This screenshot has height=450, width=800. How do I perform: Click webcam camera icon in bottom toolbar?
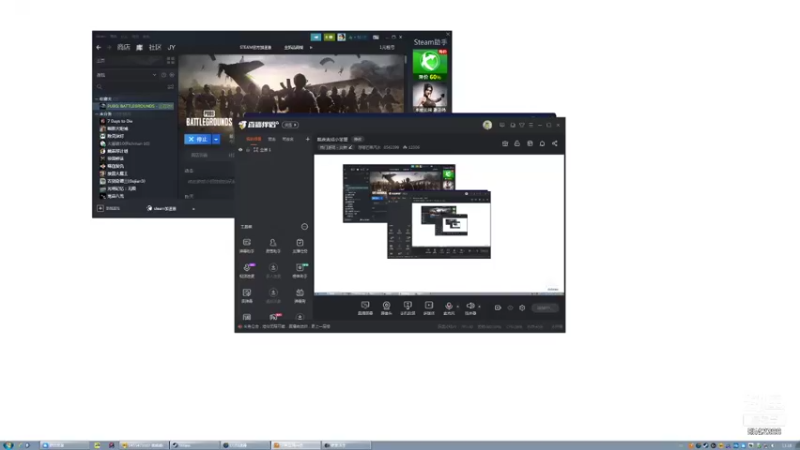386,308
